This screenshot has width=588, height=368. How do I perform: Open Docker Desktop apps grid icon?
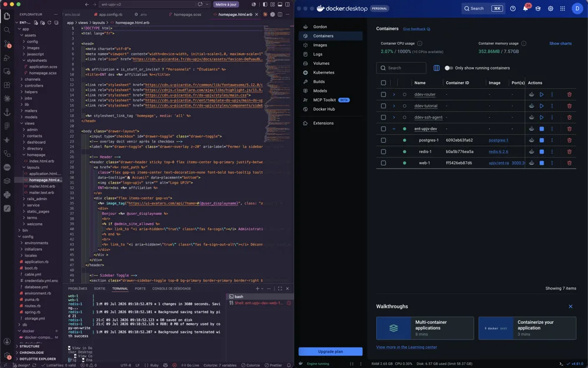pos(563,8)
